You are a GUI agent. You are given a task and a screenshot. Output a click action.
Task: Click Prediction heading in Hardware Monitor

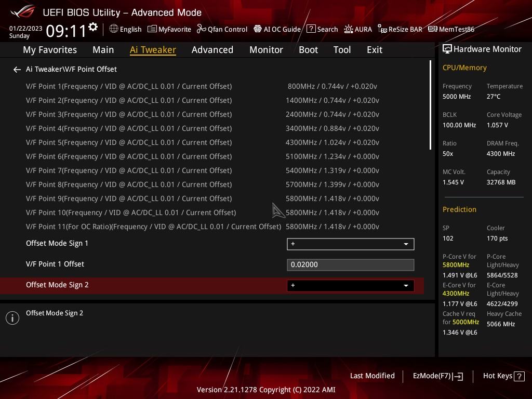(x=459, y=209)
